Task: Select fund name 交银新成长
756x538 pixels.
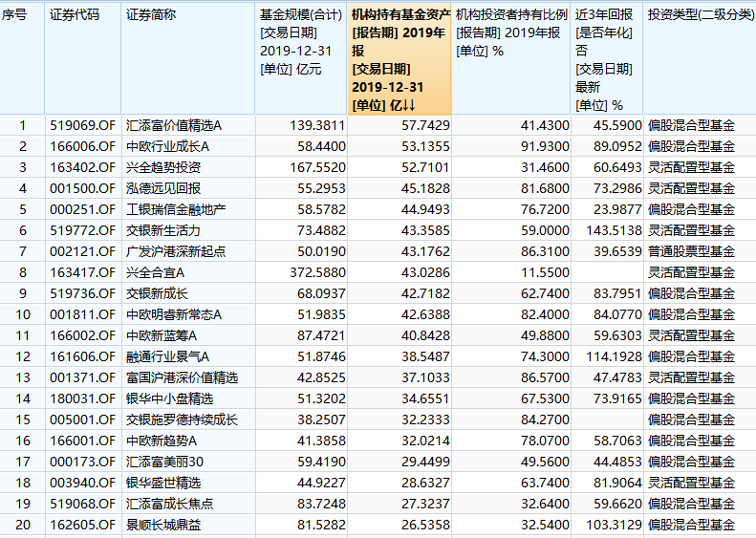Action: pyautogui.click(x=157, y=293)
